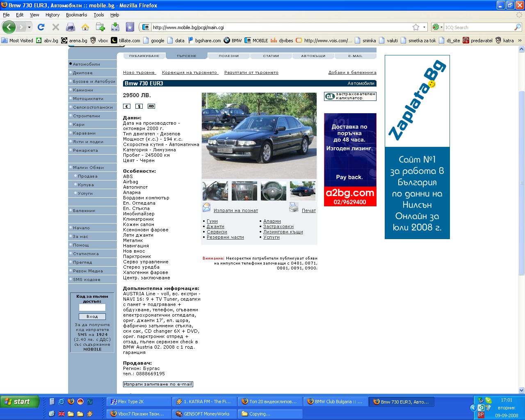Click the vertical scrollbar down arrow
The image size is (525, 420).
pyautogui.click(x=522, y=390)
